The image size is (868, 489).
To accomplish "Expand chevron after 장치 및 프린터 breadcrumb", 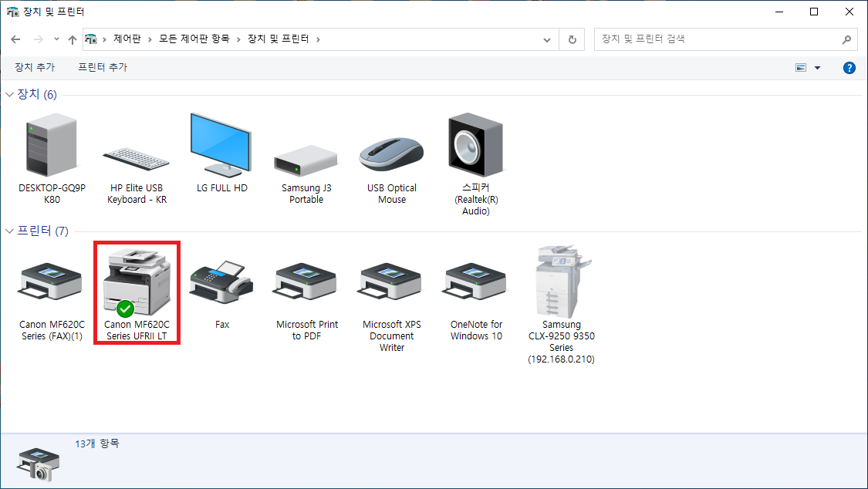I will point(318,39).
